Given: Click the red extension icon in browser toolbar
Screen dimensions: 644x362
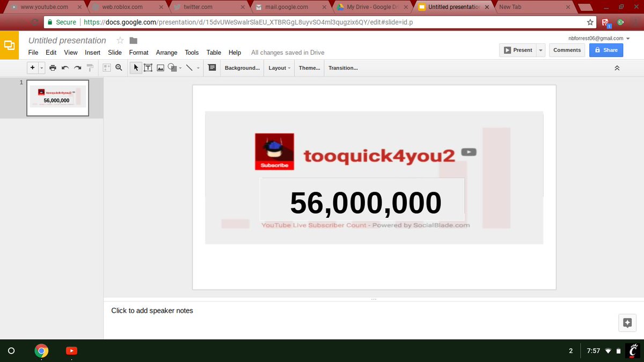Looking at the screenshot, I should tap(605, 23).
